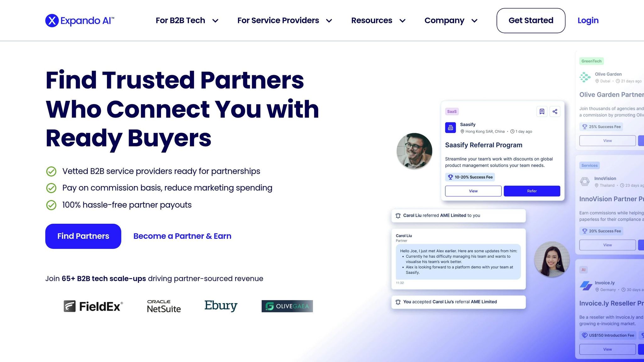
Task: Click the Expando AI logo
Action: coord(80,21)
